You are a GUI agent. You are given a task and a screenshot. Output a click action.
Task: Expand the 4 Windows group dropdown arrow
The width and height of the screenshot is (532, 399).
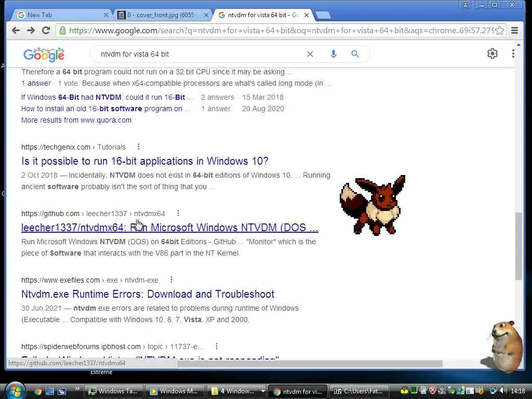click(x=262, y=391)
